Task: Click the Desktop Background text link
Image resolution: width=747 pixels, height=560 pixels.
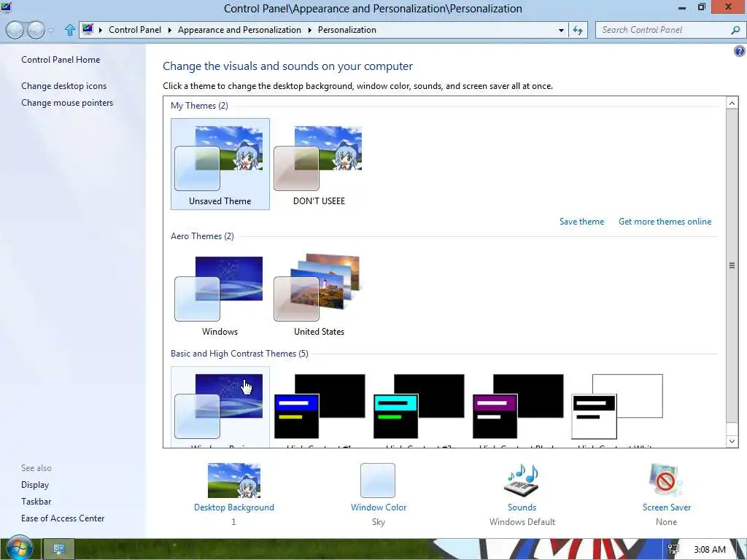Action: [234, 507]
